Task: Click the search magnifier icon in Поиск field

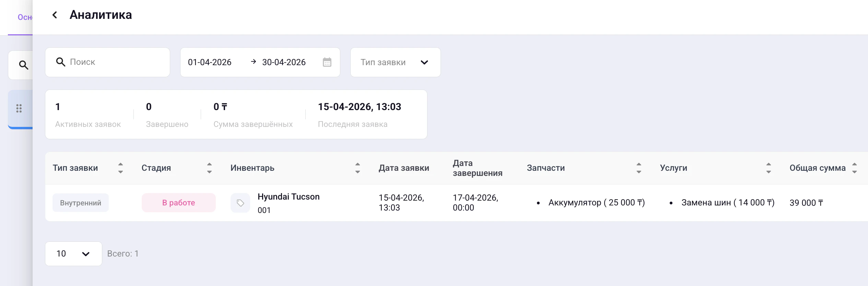Action: 61,62
